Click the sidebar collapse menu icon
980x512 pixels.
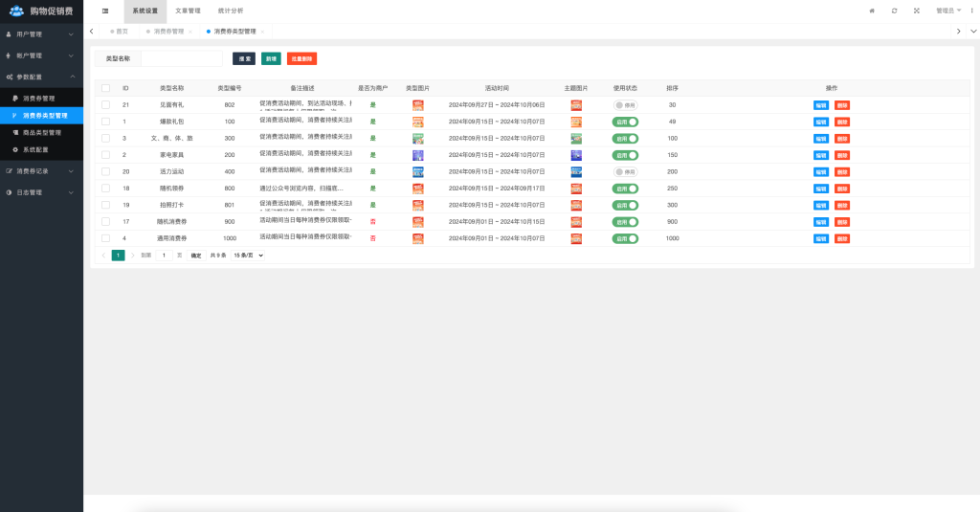coord(104,11)
